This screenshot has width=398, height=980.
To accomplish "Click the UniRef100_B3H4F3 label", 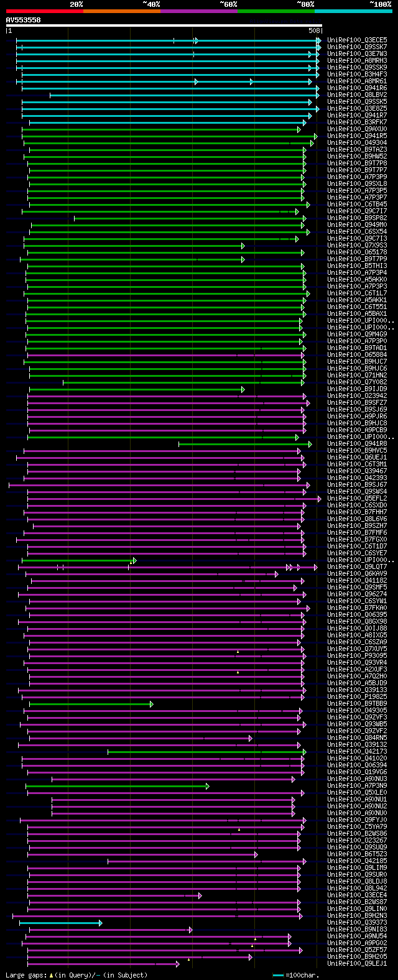I will [x=357, y=75].
